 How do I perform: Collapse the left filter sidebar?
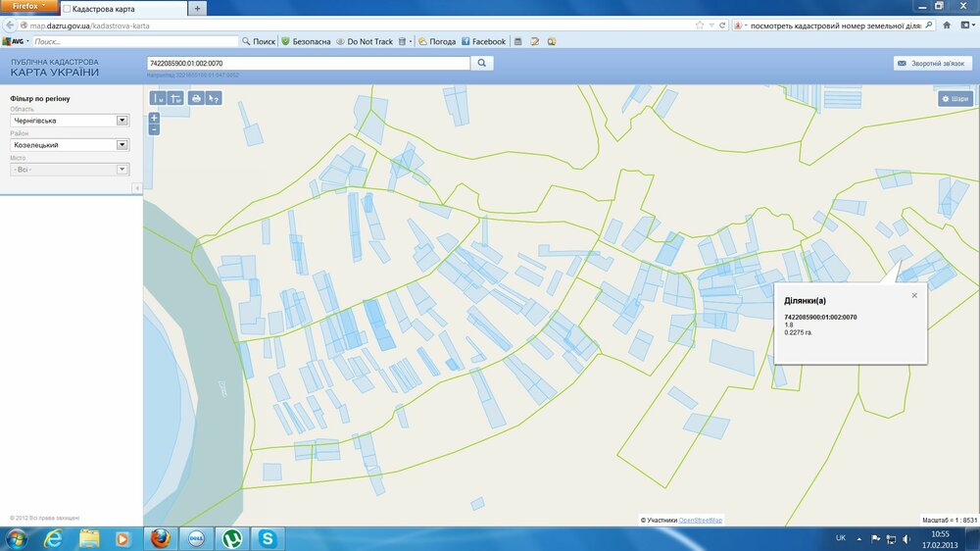point(137,187)
